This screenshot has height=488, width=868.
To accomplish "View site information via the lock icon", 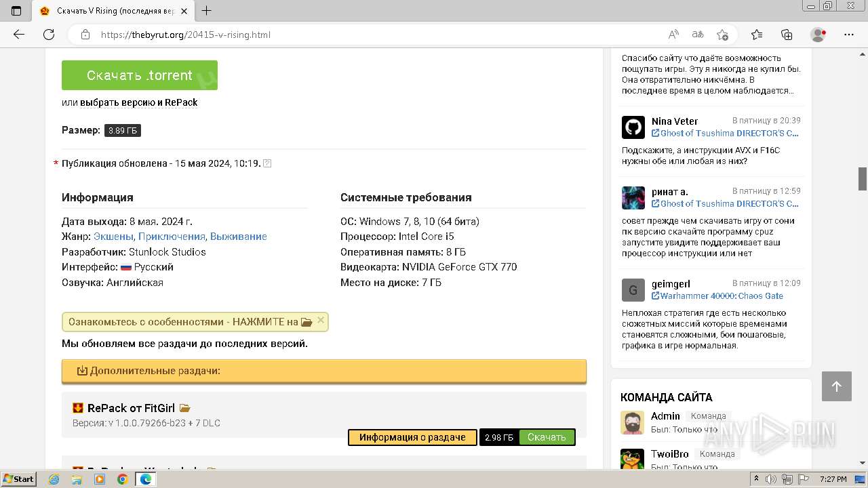I will tap(85, 35).
